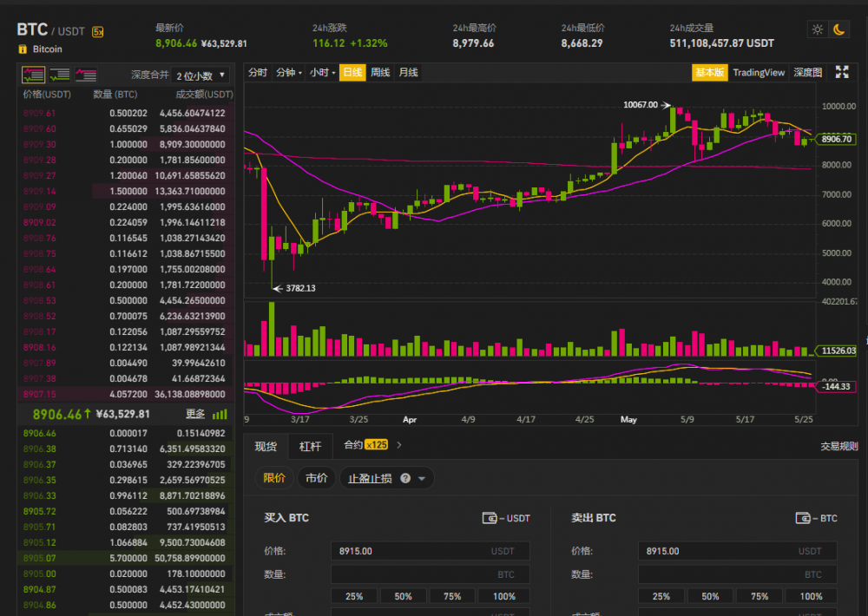Switch chart to TradingView mode
Image resolution: width=868 pixels, height=616 pixels.
pyautogui.click(x=759, y=73)
